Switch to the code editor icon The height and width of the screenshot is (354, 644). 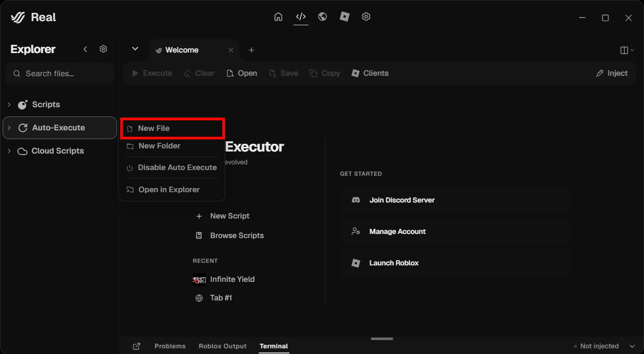click(301, 16)
